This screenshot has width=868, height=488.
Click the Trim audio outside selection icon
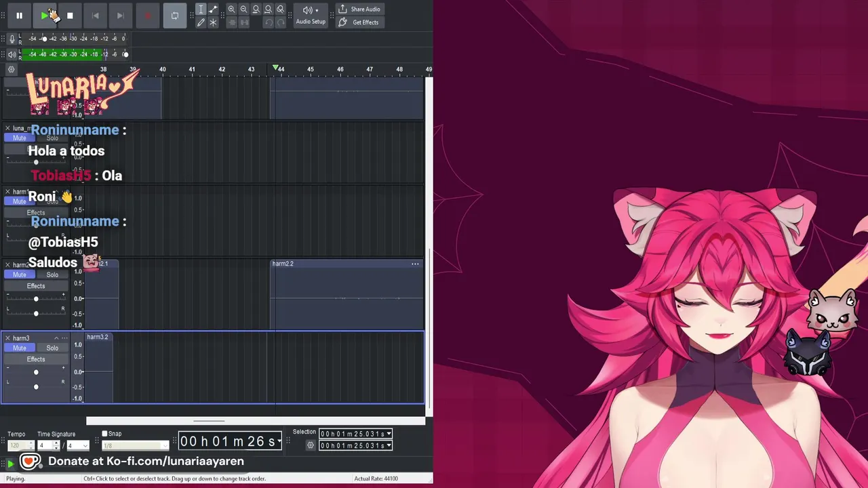pos(231,22)
